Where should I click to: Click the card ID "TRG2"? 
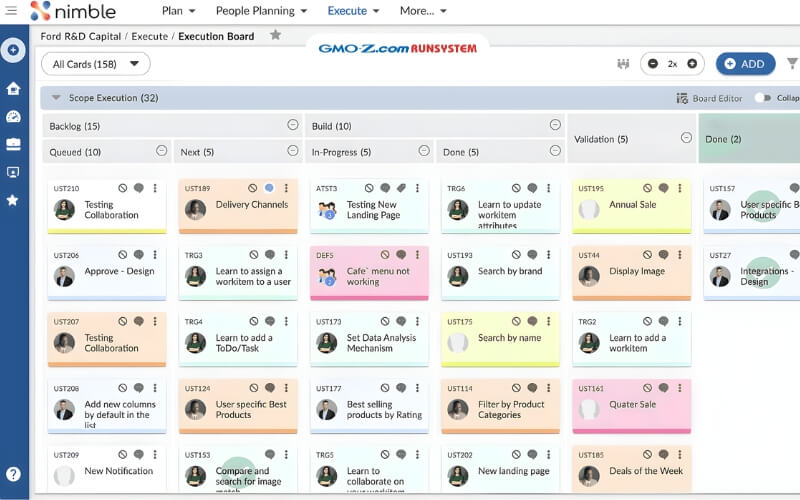587,321
